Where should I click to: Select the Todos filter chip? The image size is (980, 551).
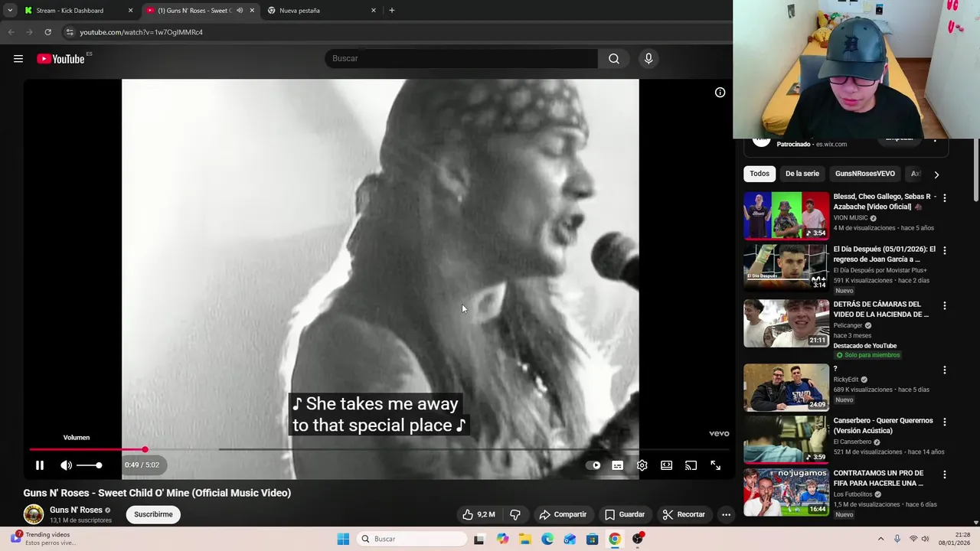[759, 174]
